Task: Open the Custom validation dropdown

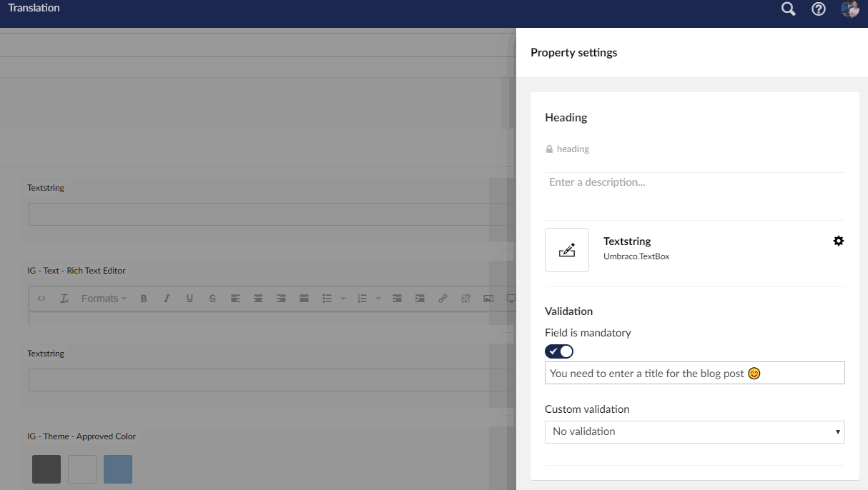Action: point(695,431)
